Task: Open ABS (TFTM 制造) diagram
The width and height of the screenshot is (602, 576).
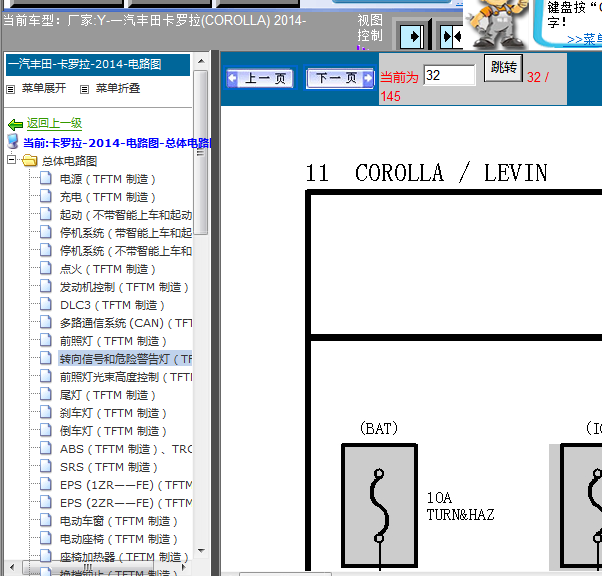Action: click(126, 449)
